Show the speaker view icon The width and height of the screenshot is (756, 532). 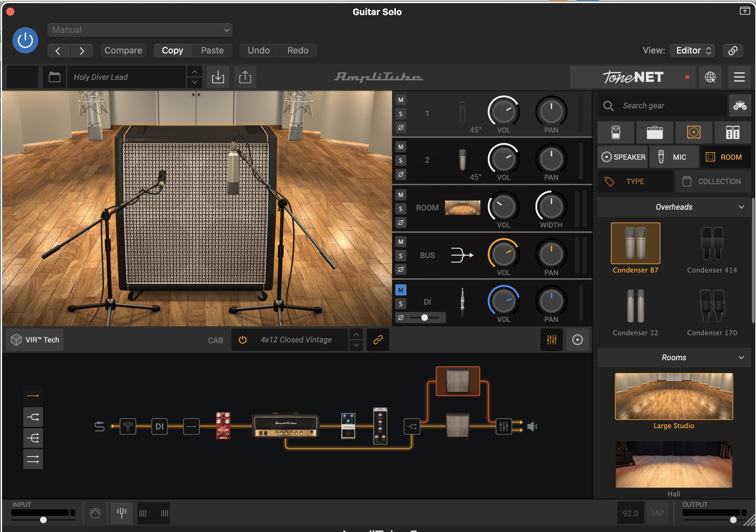coord(577,340)
